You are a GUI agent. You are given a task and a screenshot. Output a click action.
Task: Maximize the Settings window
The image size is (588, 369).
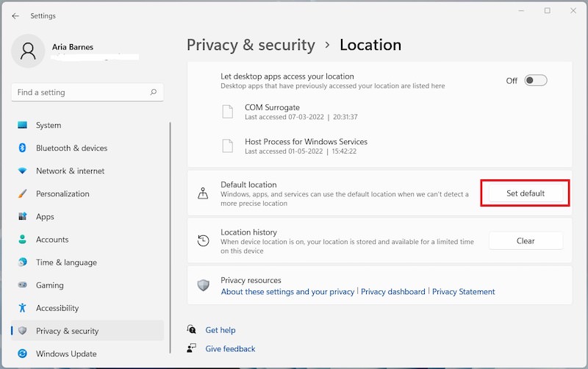click(548, 10)
